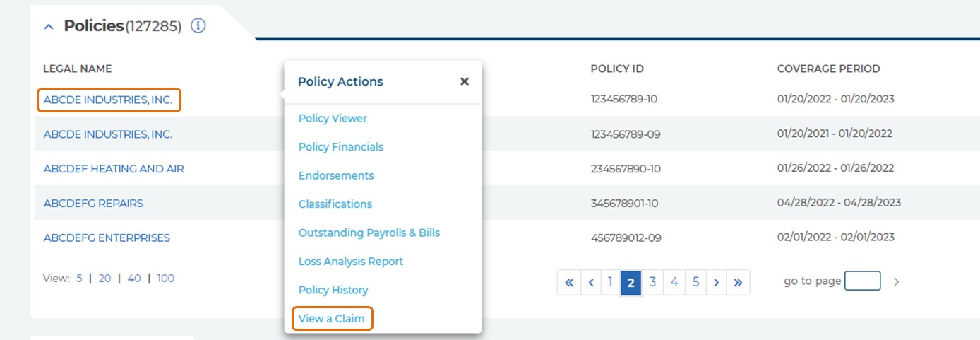
Task: Jump to first page double-arrow
Action: [x=568, y=282]
